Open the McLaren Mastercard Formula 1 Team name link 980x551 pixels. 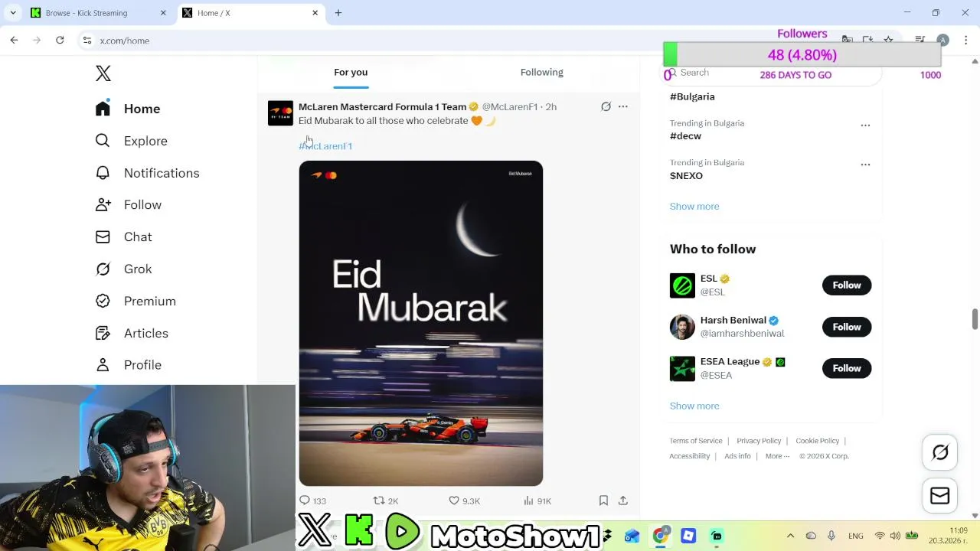coord(382,106)
